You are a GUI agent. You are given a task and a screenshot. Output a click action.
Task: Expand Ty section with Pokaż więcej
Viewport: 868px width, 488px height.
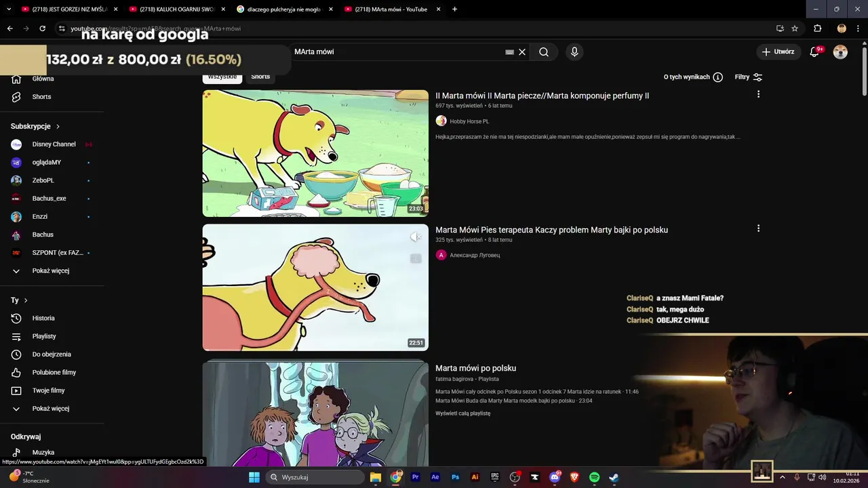point(52,409)
